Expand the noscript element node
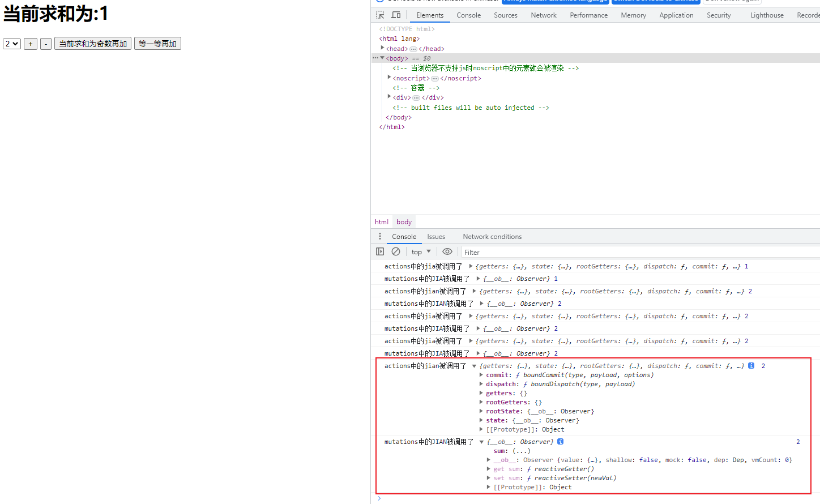This screenshot has height=504, width=820. tap(389, 78)
